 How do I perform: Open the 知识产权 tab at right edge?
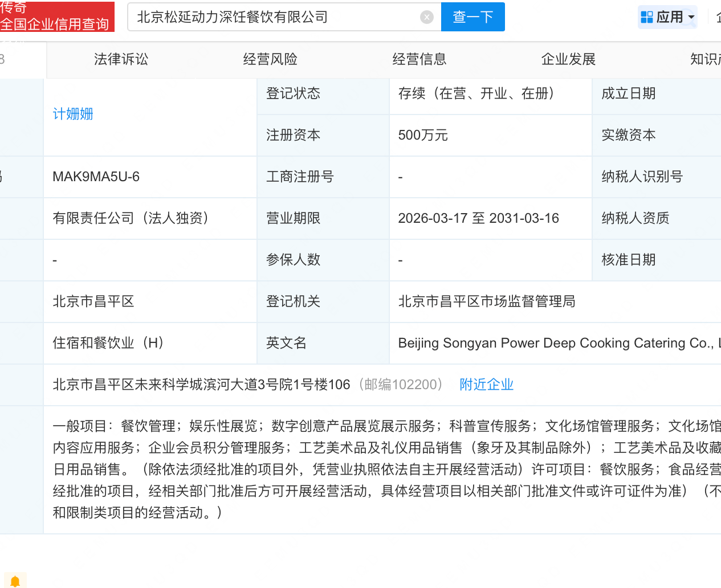(706, 59)
